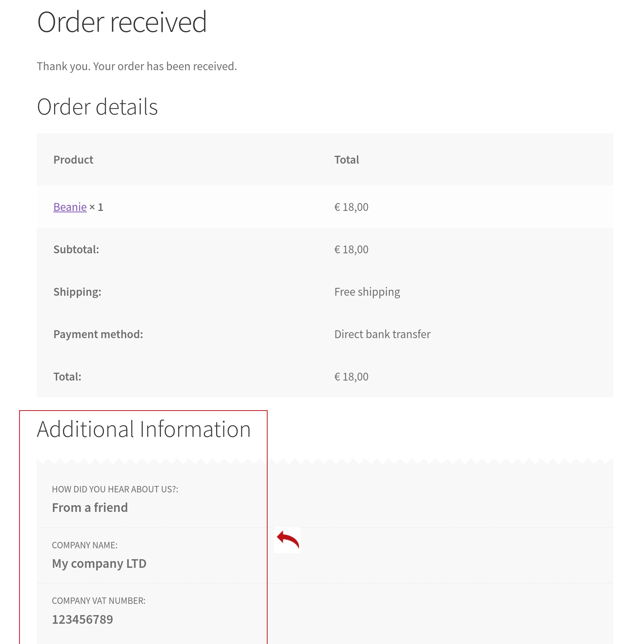The height and width of the screenshot is (644, 644).
Task: Click the Subtotal label
Action: pyautogui.click(x=76, y=250)
